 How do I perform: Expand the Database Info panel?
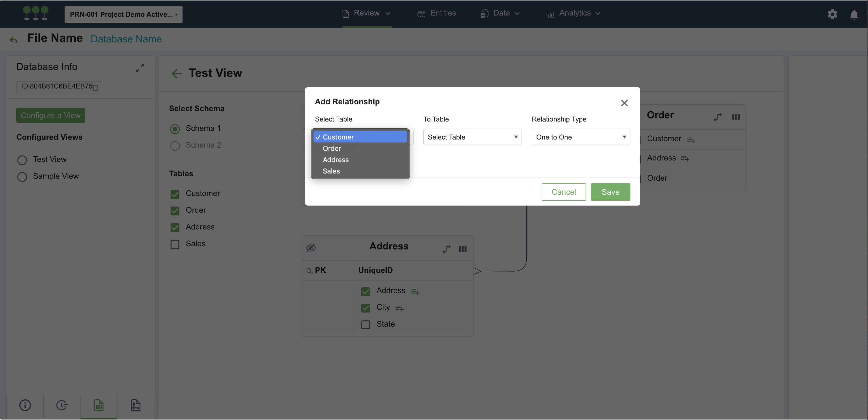coord(140,68)
